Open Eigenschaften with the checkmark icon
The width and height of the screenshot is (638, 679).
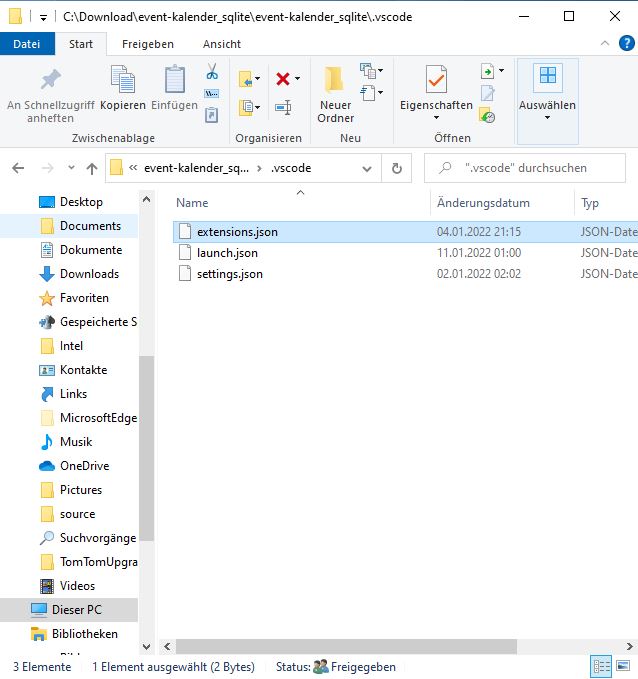point(436,81)
